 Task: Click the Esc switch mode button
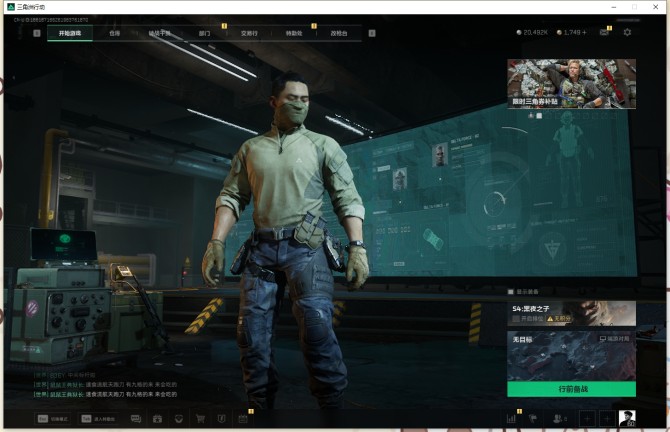(53, 419)
